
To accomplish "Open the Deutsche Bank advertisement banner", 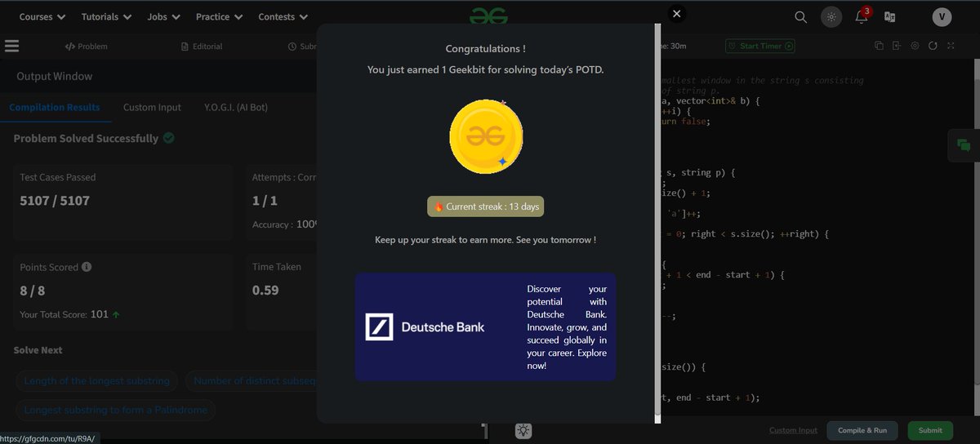I will (x=485, y=326).
